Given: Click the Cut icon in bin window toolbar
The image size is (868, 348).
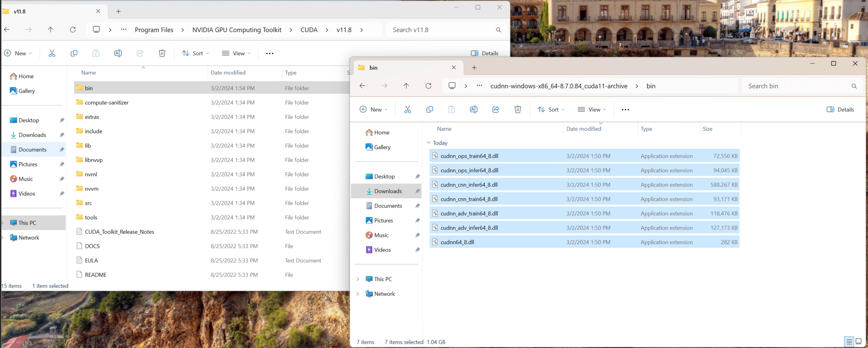Looking at the screenshot, I should coord(407,110).
